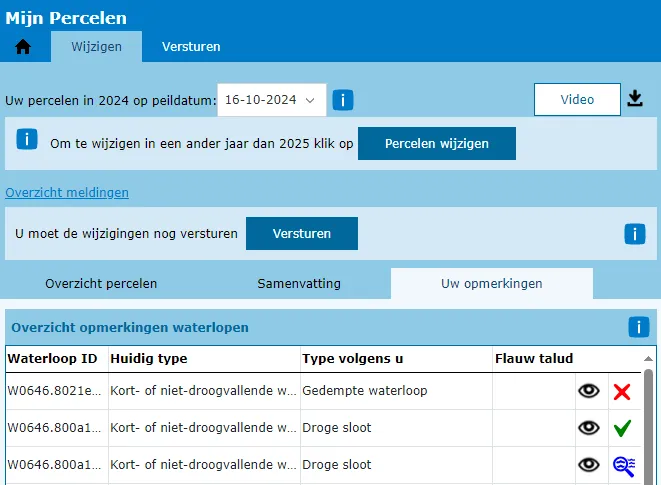Viewport: 661px width, 485px height.
Task: Download via the arrow icon beside Video
Action: tap(635, 99)
